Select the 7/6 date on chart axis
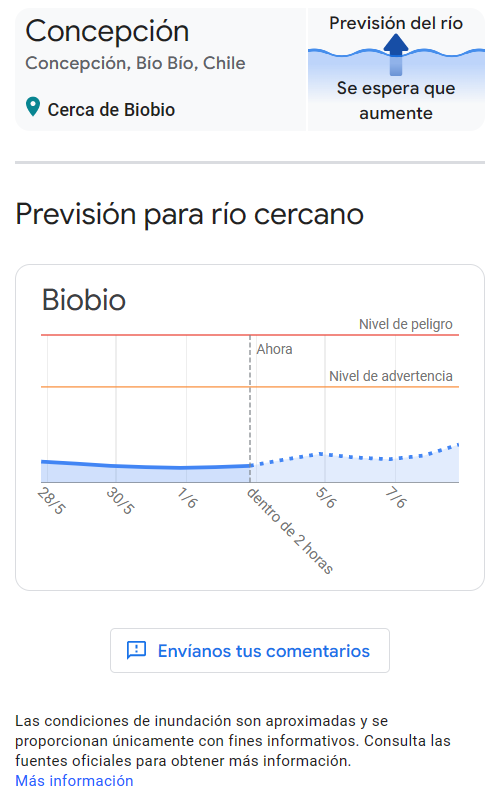The height and width of the screenshot is (805, 493). [396, 498]
